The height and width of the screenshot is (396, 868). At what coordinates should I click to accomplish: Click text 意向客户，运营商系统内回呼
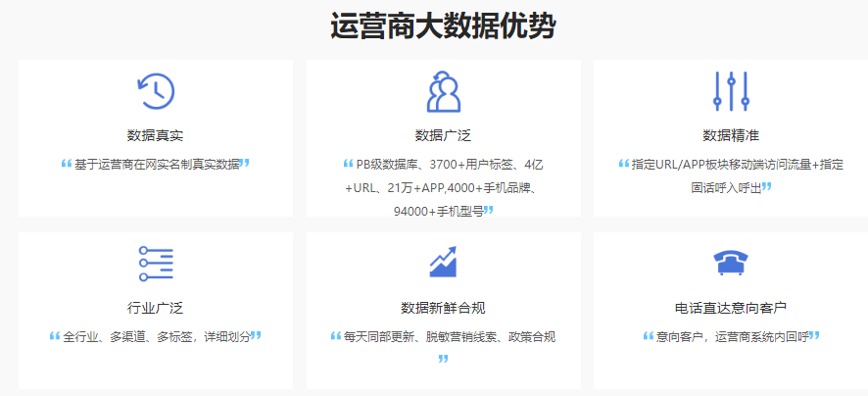tap(733, 337)
